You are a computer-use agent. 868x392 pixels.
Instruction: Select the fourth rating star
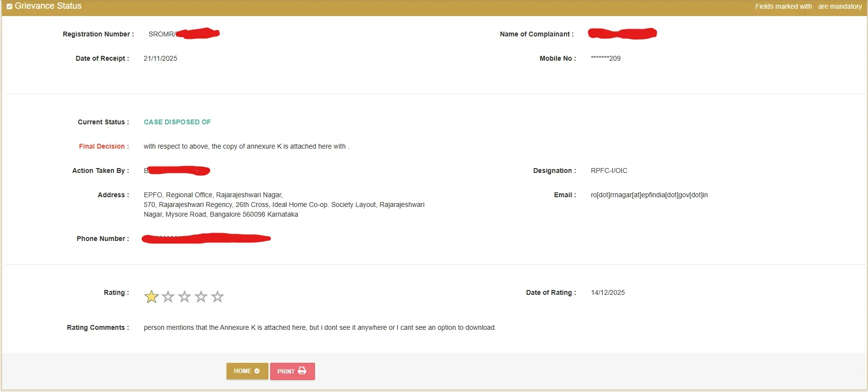201,296
